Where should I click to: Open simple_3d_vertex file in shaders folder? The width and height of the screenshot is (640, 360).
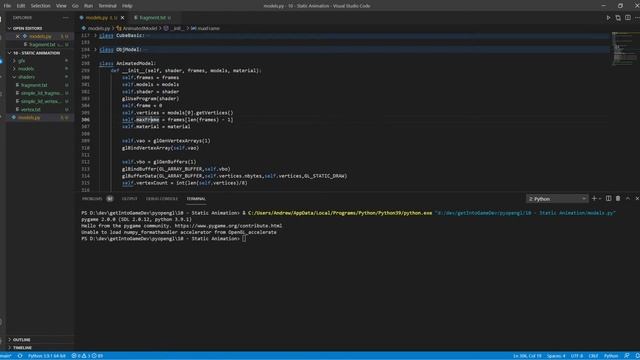coord(41,101)
